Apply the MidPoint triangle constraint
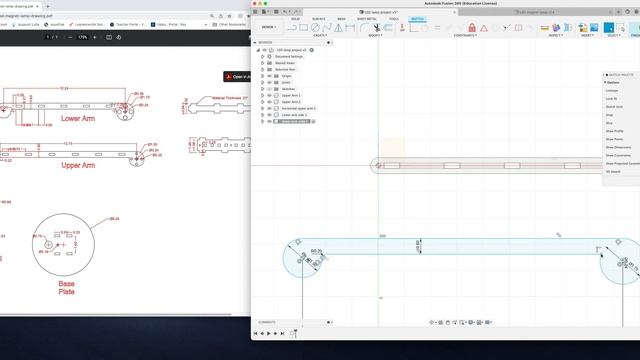 (x=484, y=28)
